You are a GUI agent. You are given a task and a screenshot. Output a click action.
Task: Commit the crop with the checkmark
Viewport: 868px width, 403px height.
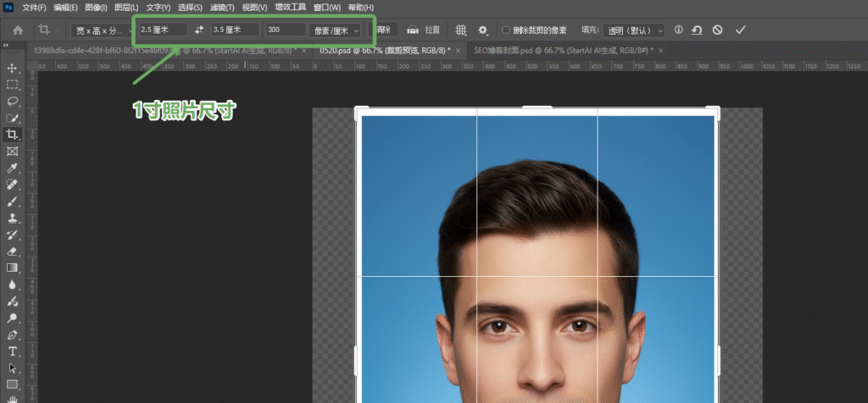[741, 30]
